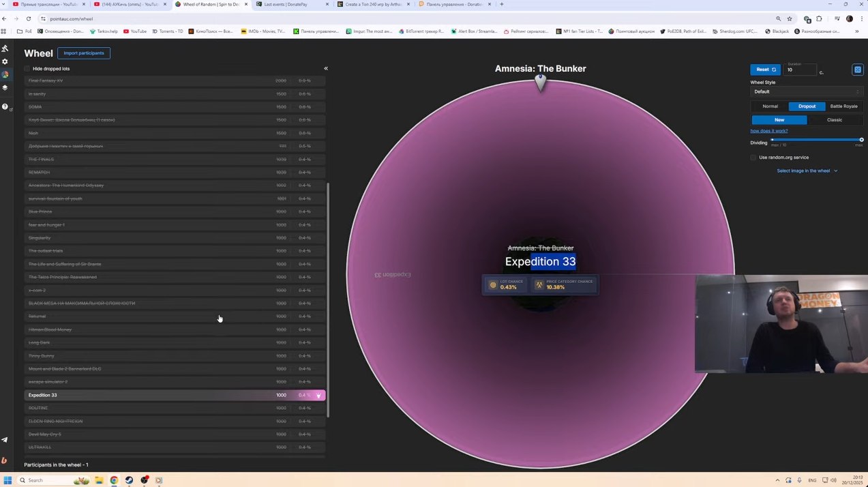Open the Chrome profile avatar
Viewport: 868px width, 487px height.
click(x=850, y=18)
